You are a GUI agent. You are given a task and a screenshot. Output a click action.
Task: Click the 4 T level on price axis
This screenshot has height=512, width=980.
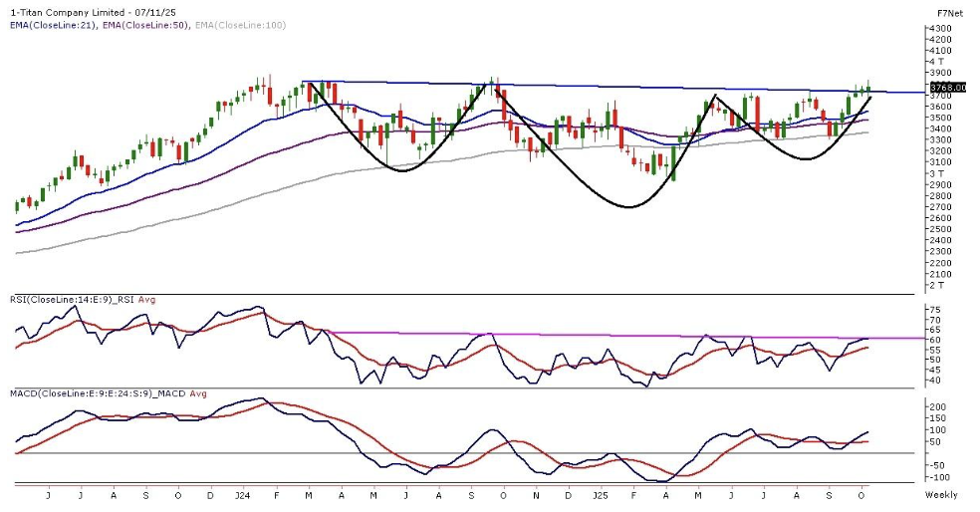point(938,62)
